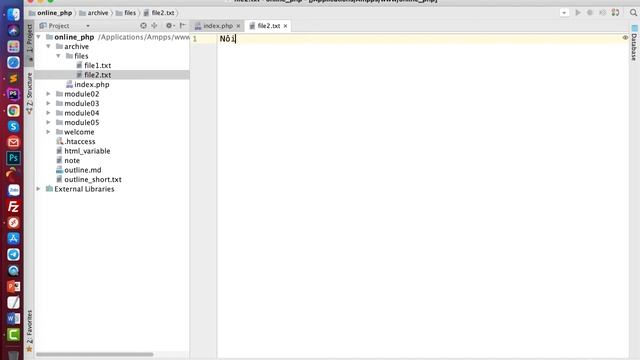
Task: Open Google Chrome from the dock
Action: click(x=13, y=110)
